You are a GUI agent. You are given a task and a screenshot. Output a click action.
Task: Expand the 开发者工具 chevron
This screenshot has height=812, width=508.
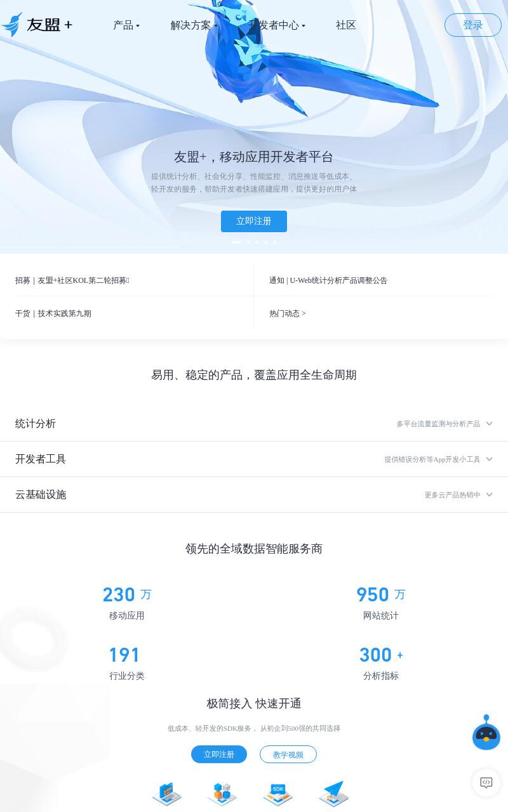tap(489, 459)
